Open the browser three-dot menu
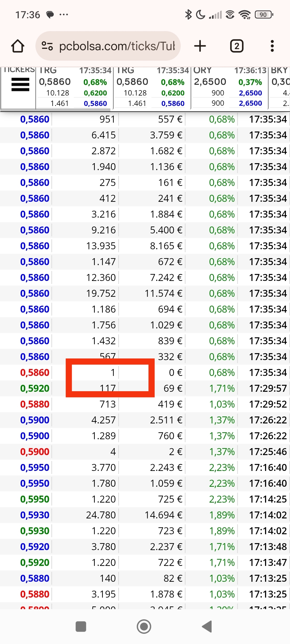This screenshot has width=290, height=644. (272, 46)
